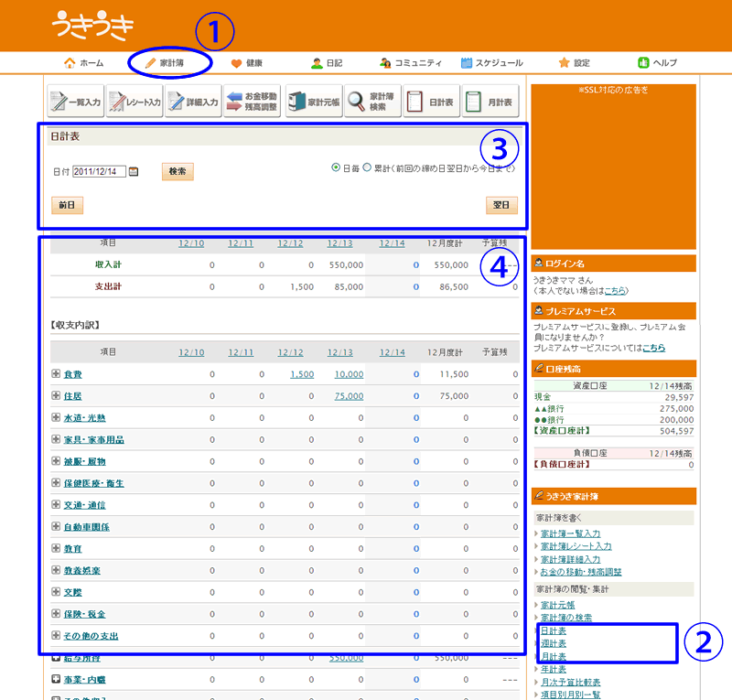Open the 食費 category link
The image size is (732, 700).
point(73,374)
